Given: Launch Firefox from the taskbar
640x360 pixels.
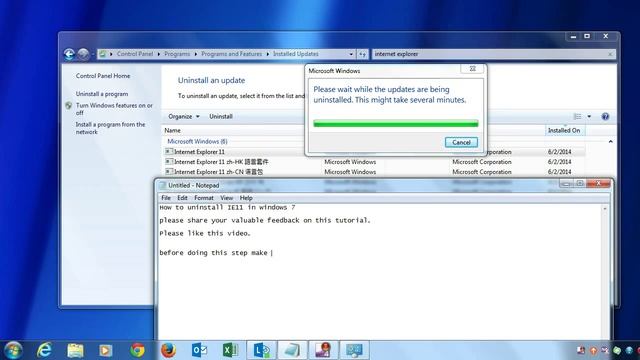Looking at the screenshot, I should point(168,350).
